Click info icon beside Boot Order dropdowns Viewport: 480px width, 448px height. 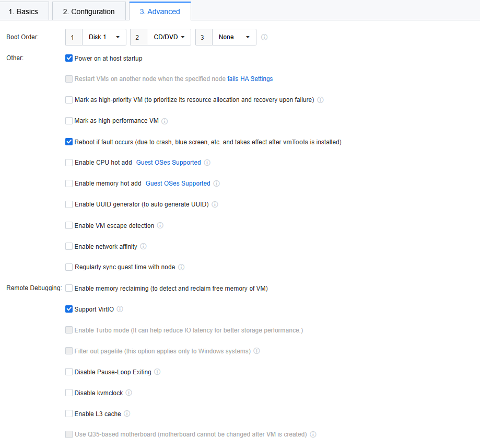coord(264,37)
